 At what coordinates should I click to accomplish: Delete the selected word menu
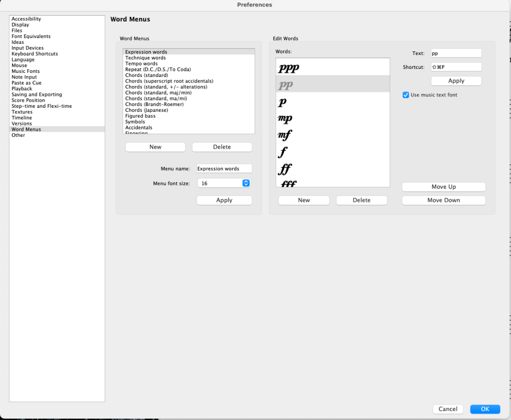(222, 147)
